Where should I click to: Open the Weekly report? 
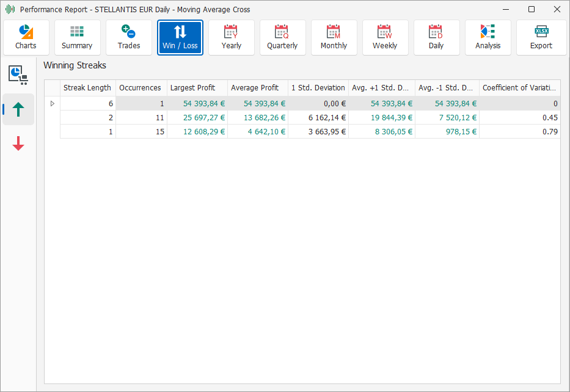(385, 37)
